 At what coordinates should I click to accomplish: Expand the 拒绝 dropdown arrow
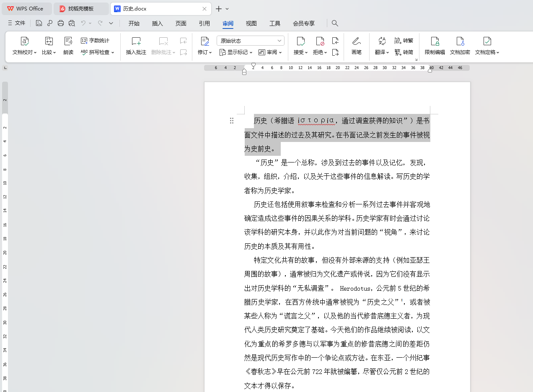(x=326, y=53)
